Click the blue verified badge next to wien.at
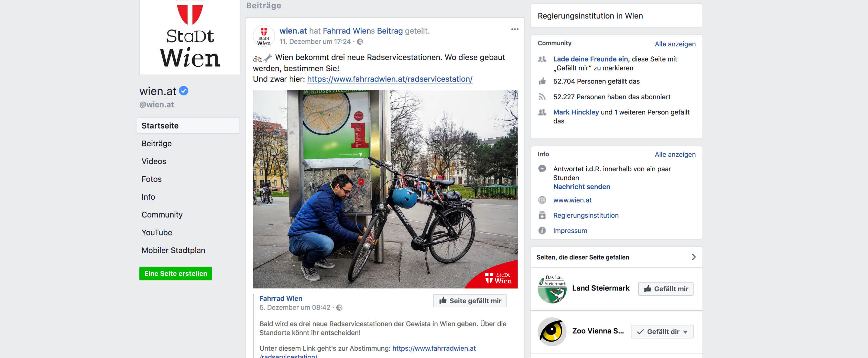This screenshot has width=868, height=358. [x=183, y=91]
